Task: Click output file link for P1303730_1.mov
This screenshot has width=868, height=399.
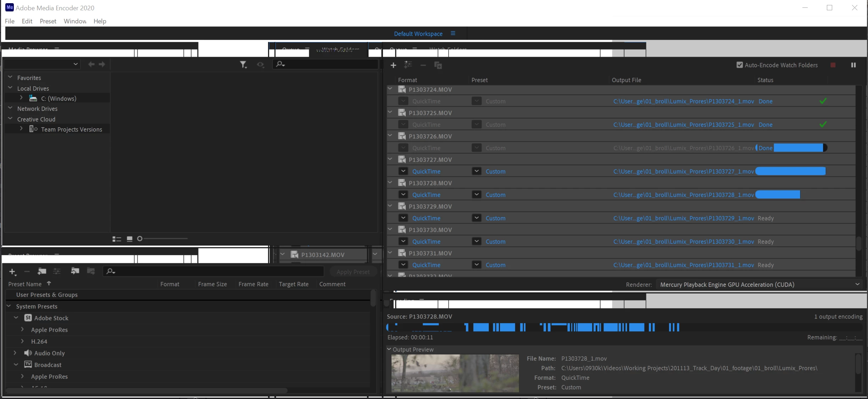Action: click(683, 242)
